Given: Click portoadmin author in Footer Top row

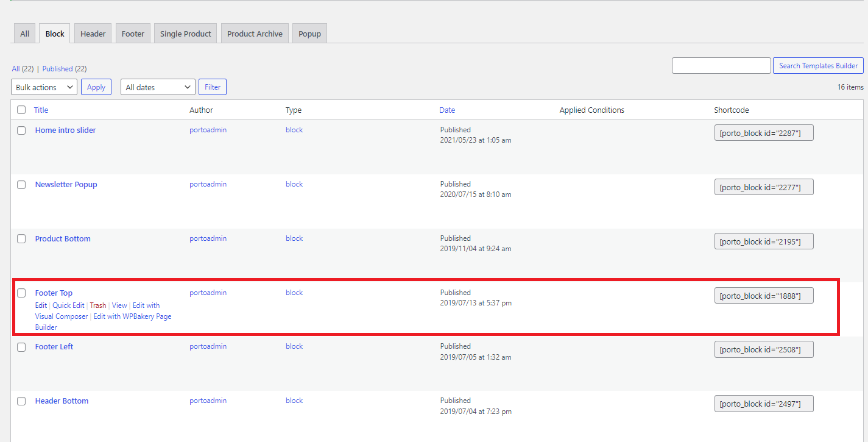Looking at the screenshot, I should coord(208,293).
